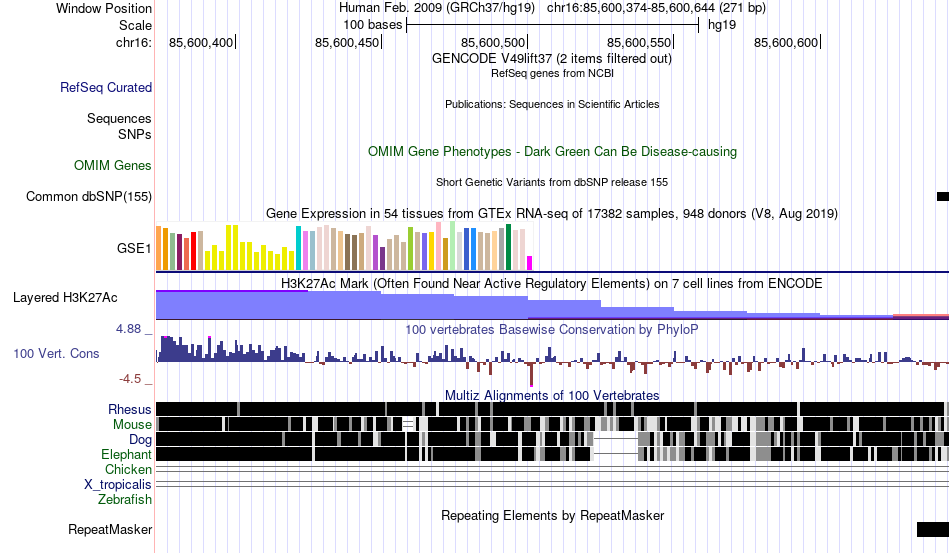
Task: Click the 85,600,600 position on the ruler
Action: 786,42
